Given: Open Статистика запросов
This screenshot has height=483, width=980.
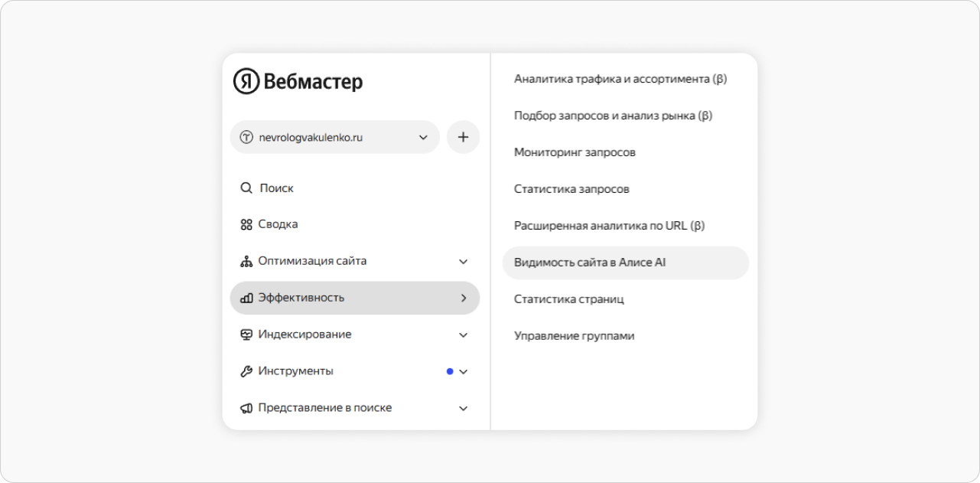Looking at the screenshot, I should [x=571, y=189].
